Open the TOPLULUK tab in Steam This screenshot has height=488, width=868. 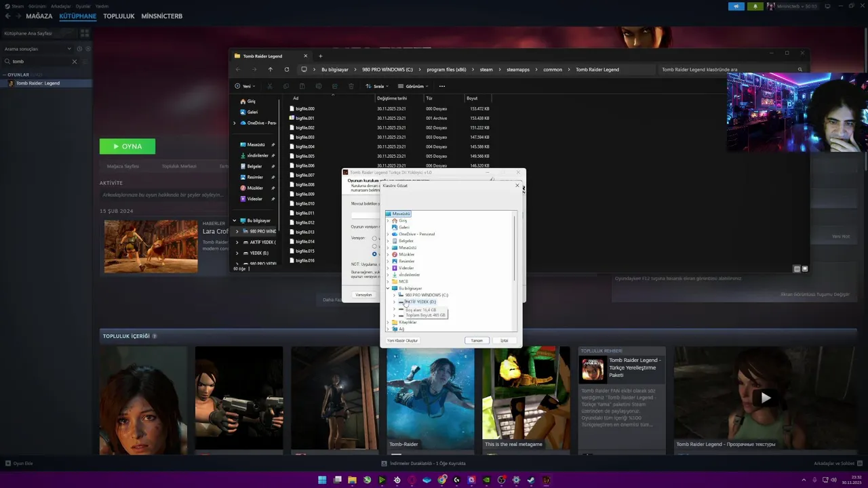[x=119, y=16]
